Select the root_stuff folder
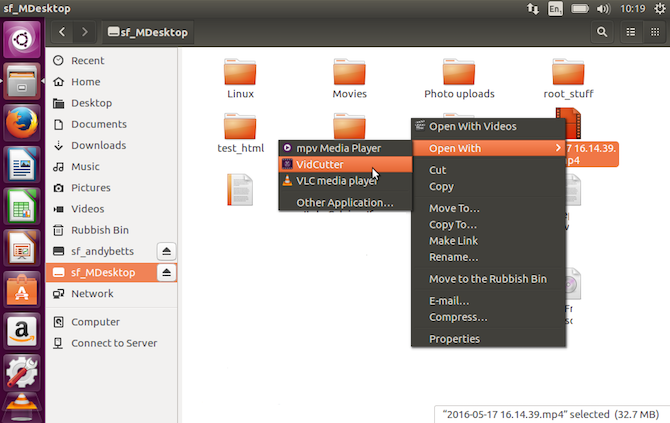 coord(568,79)
